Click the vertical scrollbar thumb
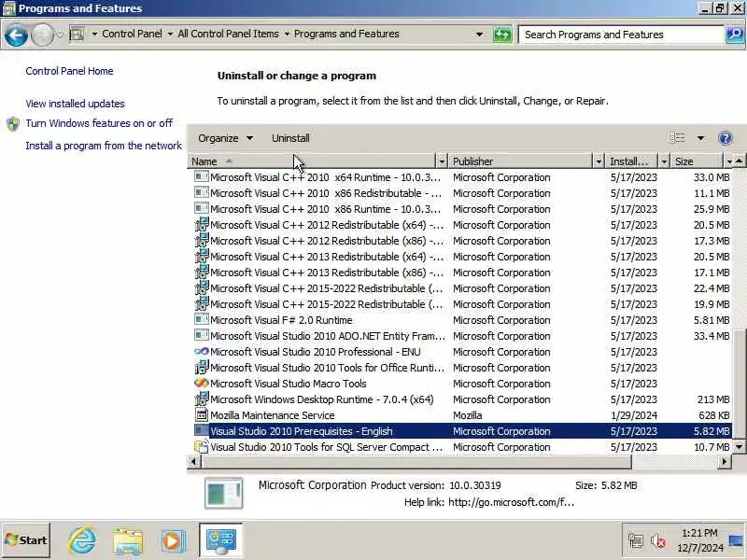 (739, 384)
